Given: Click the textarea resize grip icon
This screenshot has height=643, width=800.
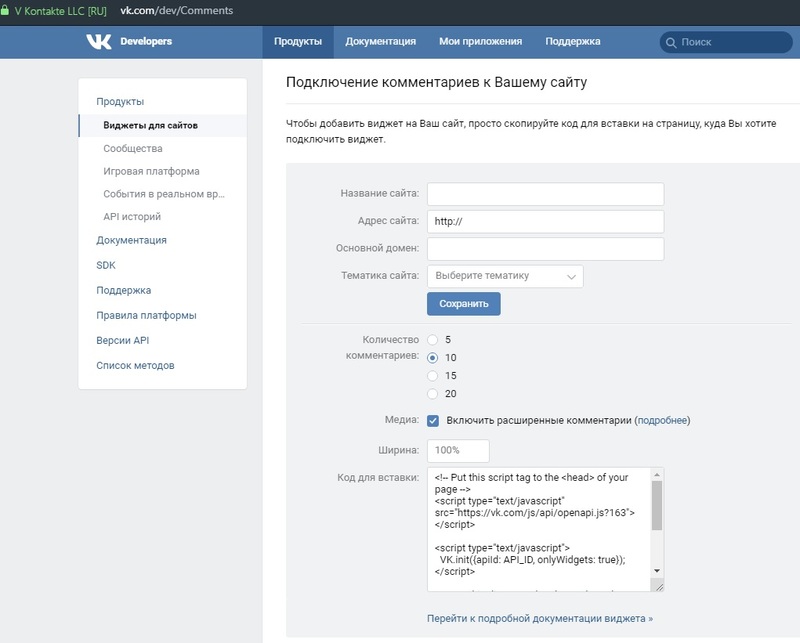Looking at the screenshot, I should [659, 587].
